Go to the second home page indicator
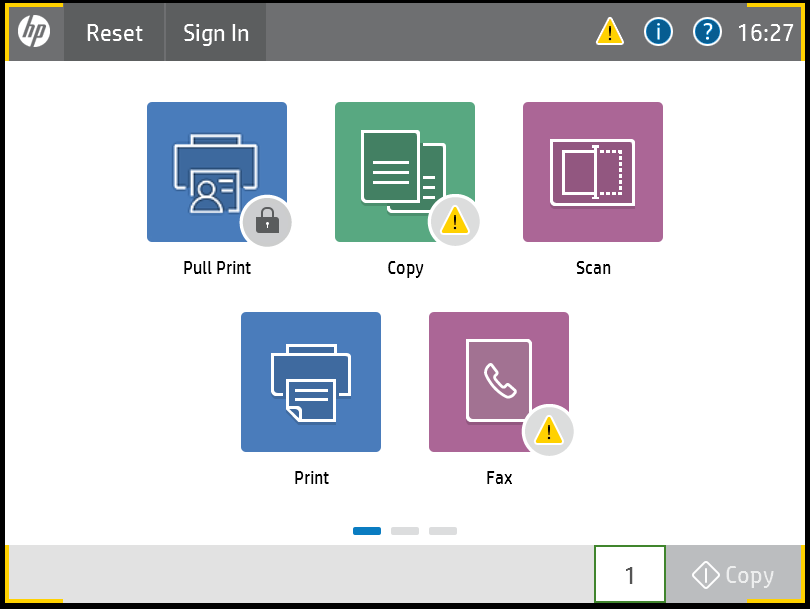 (404, 531)
